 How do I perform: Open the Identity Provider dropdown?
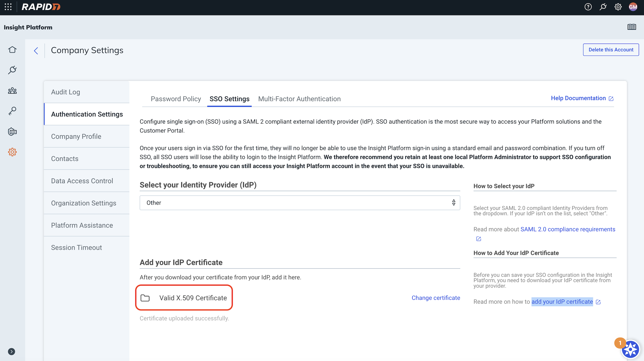[300, 203]
